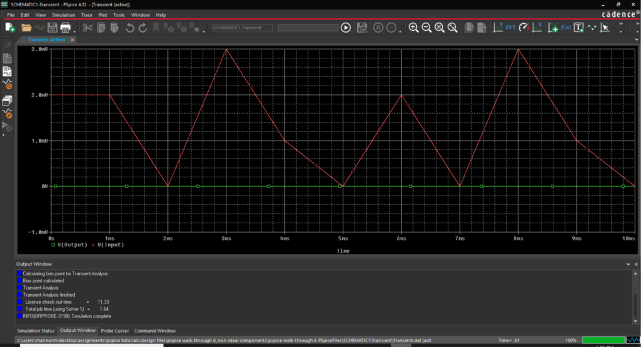Click the Add Trace icon
Viewport: 644px width, 347px height.
(553, 28)
